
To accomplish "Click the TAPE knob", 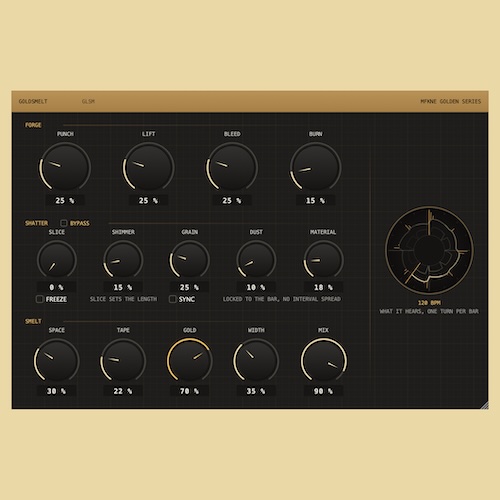I will pos(123,361).
